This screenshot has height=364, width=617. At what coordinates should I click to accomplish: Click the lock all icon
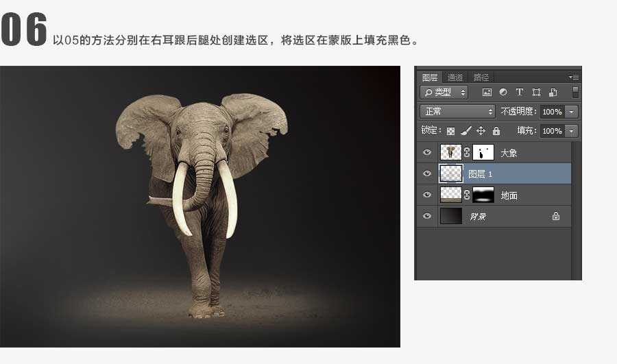click(496, 131)
